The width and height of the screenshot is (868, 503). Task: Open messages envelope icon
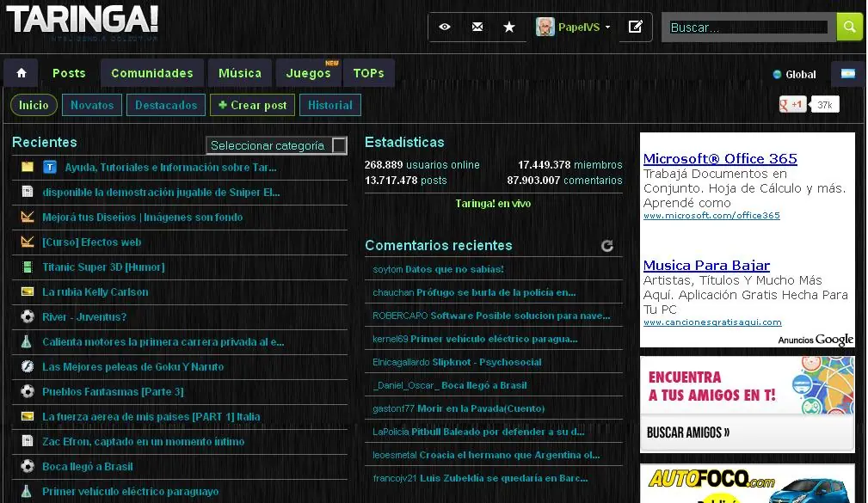(x=477, y=27)
